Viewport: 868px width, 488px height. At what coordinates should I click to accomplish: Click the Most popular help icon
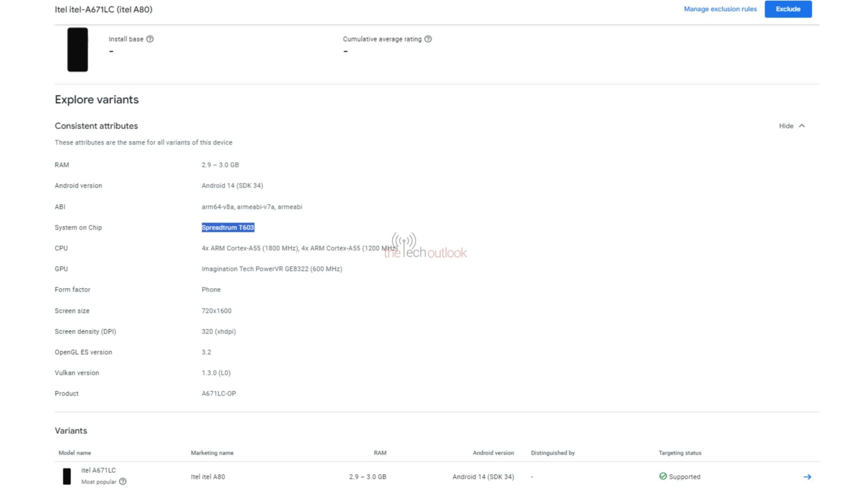coord(123,482)
